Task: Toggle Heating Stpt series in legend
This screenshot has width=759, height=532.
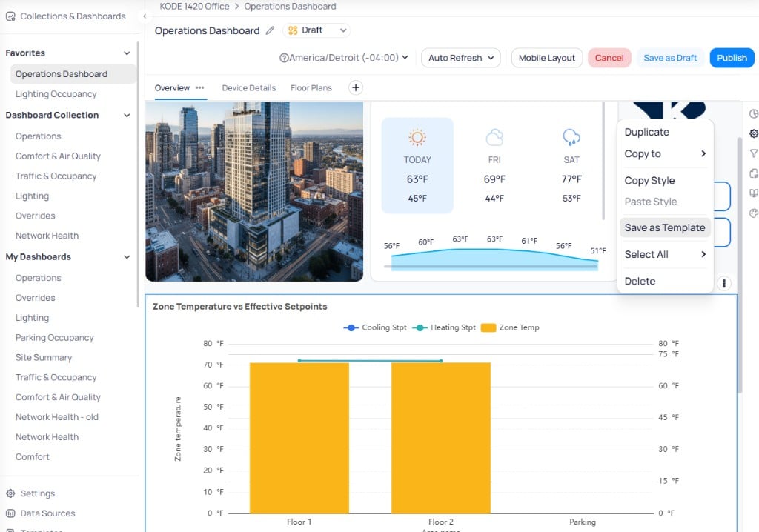Action: [444, 327]
